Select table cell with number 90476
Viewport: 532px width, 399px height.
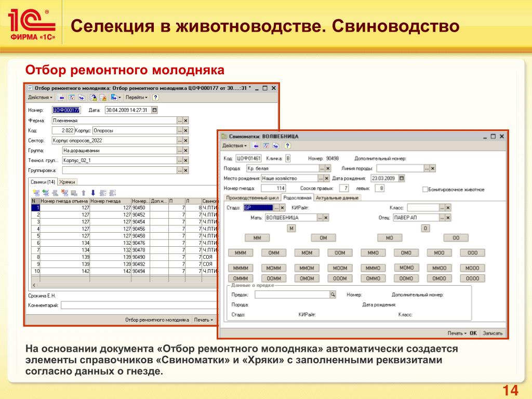click(x=140, y=243)
